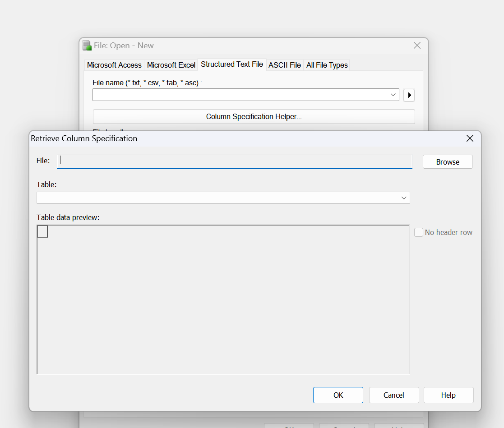Open Help for Retrieve Column Specification
Screen dimensions: 504x428
coord(449,395)
